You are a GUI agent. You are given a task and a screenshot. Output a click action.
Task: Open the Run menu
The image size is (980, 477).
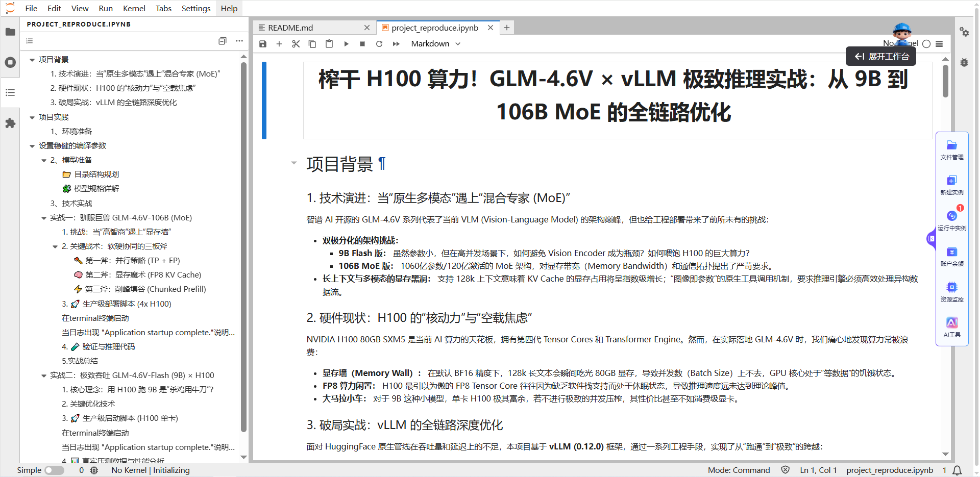[106, 8]
